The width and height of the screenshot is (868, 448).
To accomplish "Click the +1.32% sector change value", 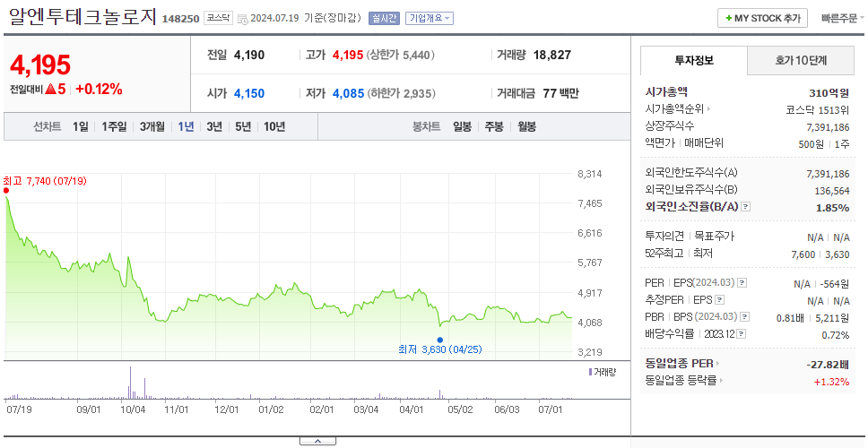I will (831, 382).
